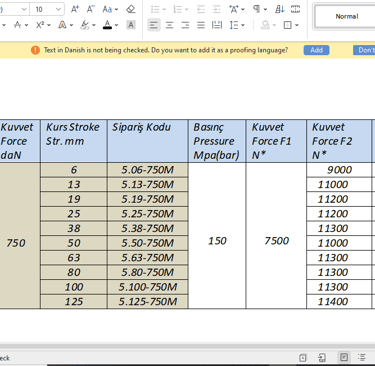Click the Change Case Aa icon
This screenshot has width=375, height=366.
(107, 9)
